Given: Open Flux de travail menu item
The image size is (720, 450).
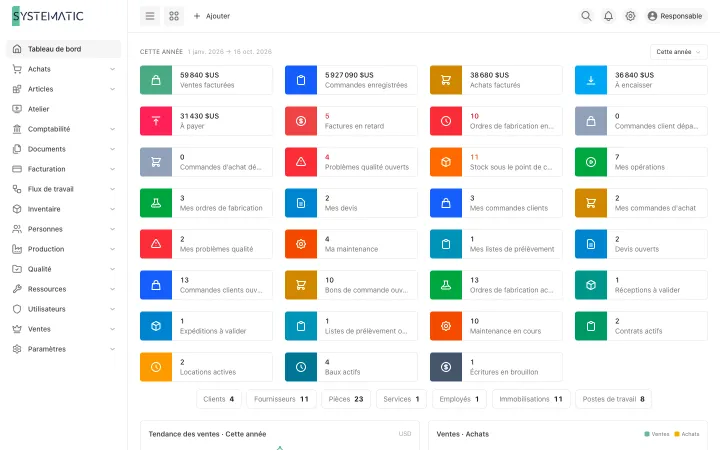Looking at the screenshot, I should [x=63, y=189].
